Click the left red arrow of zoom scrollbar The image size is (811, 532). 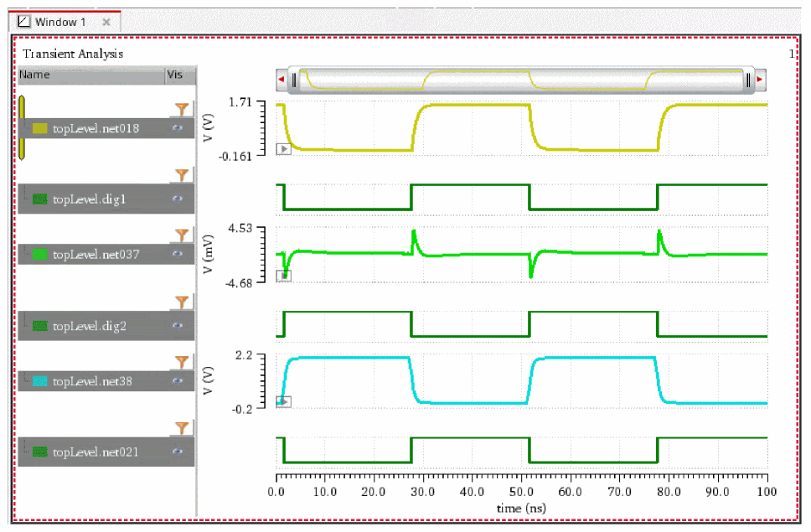(282, 80)
